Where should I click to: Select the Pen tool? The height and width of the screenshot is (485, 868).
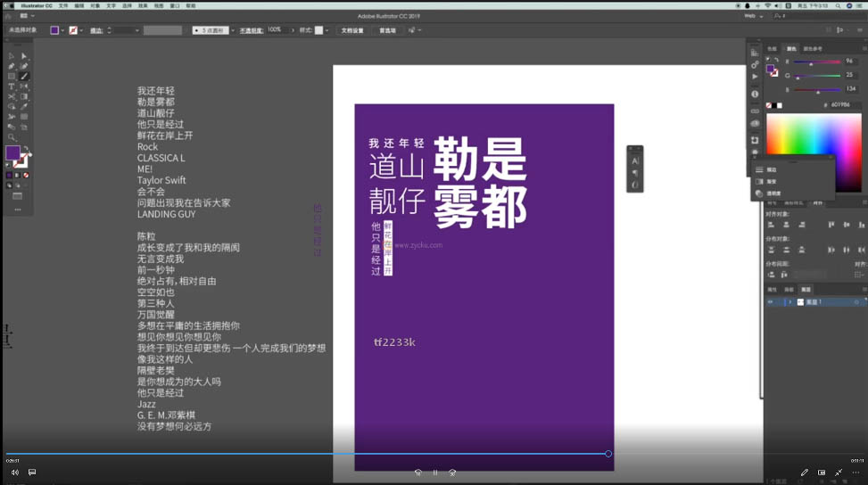tap(12, 66)
